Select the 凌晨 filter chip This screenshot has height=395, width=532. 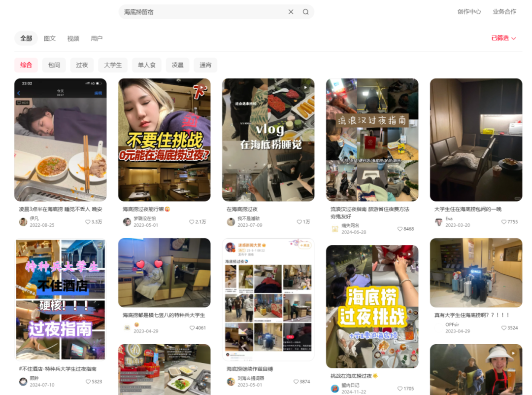(x=177, y=65)
